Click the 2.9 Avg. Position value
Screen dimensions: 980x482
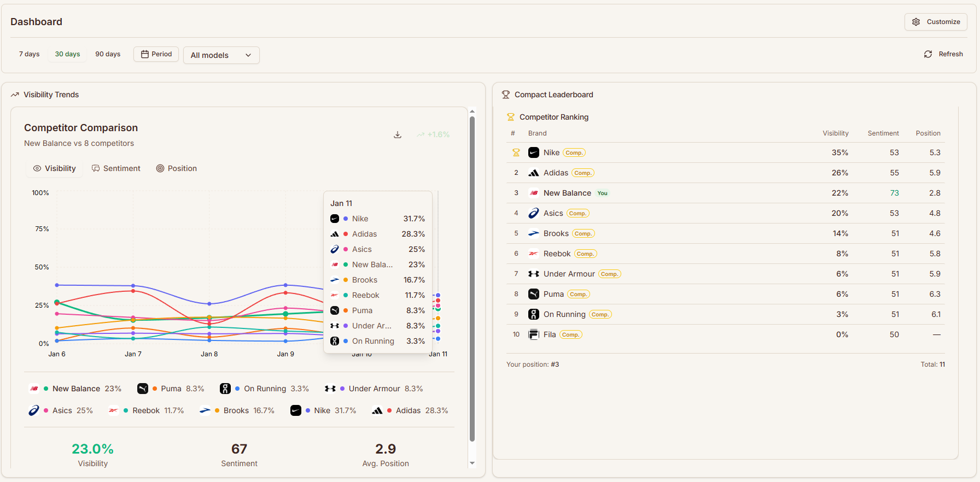(386, 449)
